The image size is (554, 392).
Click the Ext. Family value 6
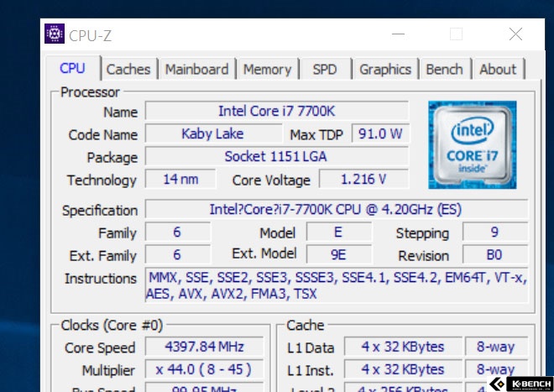(x=177, y=255)
